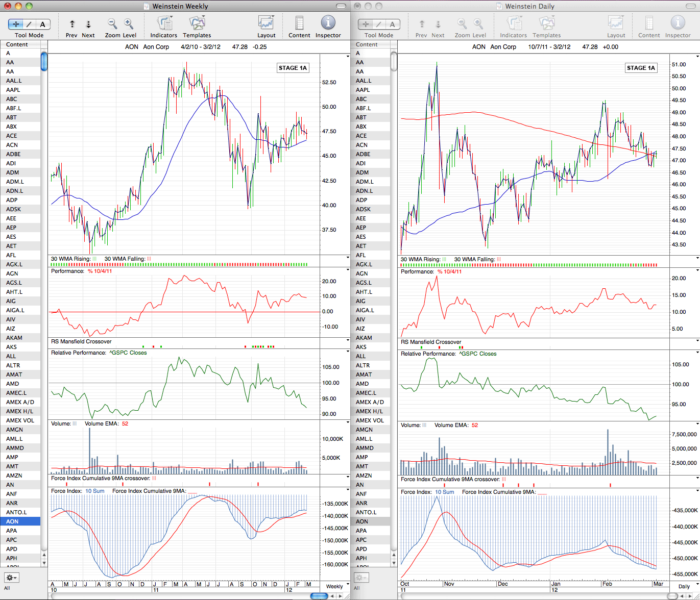Screen dimensions: 700x600
Task: Select line tool in Weinstein Daily window
Action: tap(379, 24)
